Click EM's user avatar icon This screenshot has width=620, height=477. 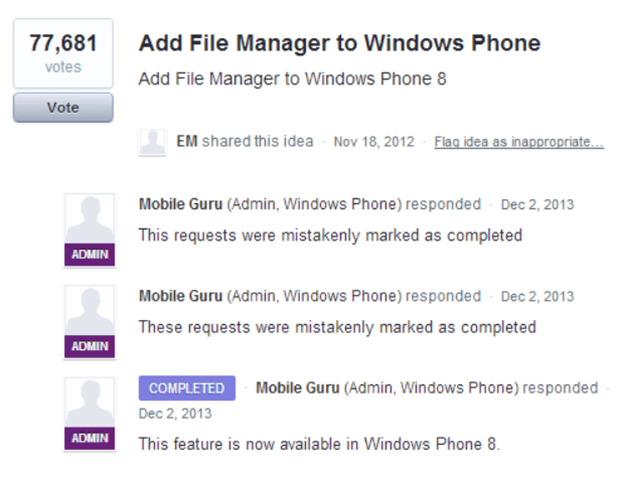point(153,142)
